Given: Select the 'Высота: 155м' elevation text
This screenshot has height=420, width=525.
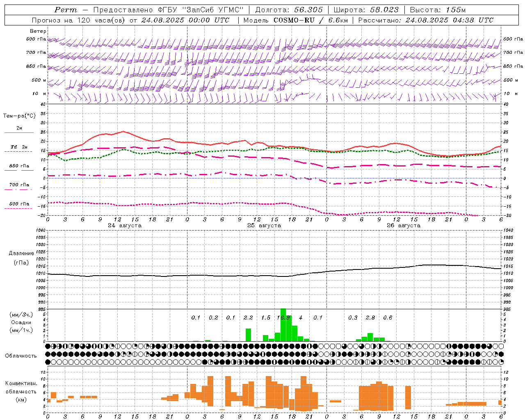Looking at the screenshot, I should (x=438, y=10).
